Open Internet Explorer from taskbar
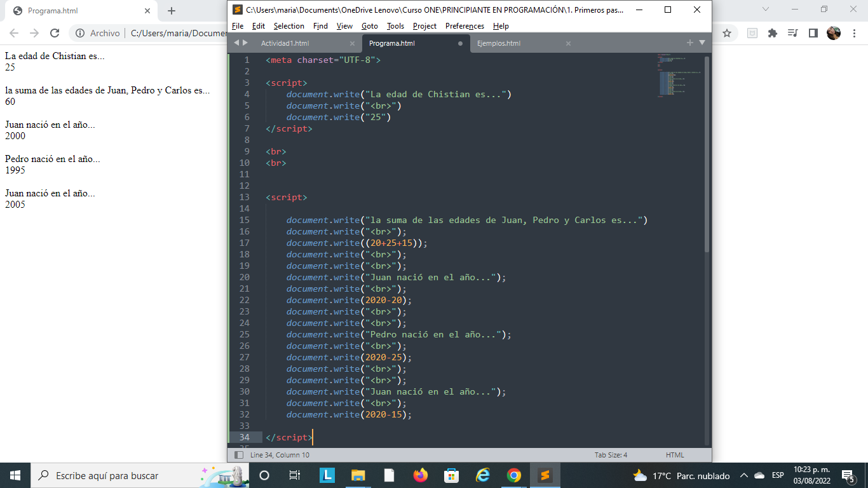 483,475
